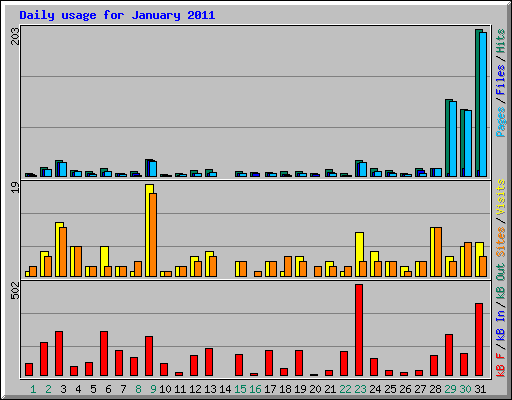Select day 6 on the x-axis
512x400 pixels.
pyautogui.click(x=108, y=389)
